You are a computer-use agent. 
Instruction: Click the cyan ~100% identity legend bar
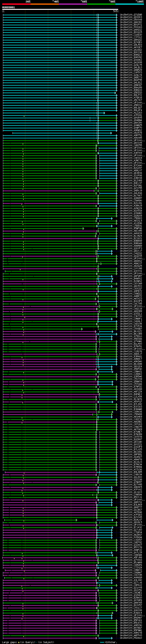point(130,4)
